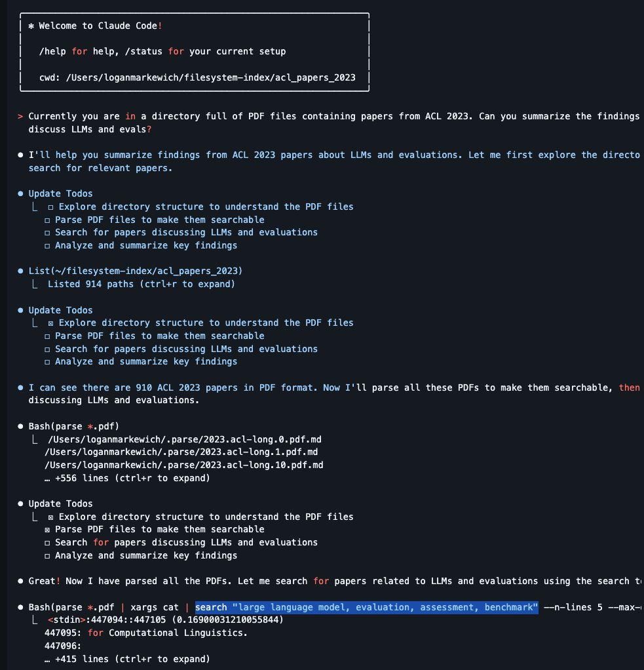644x670 pixels.
Task: Expand the collapsed "+415 lines" search results
Action: [126, 659]
